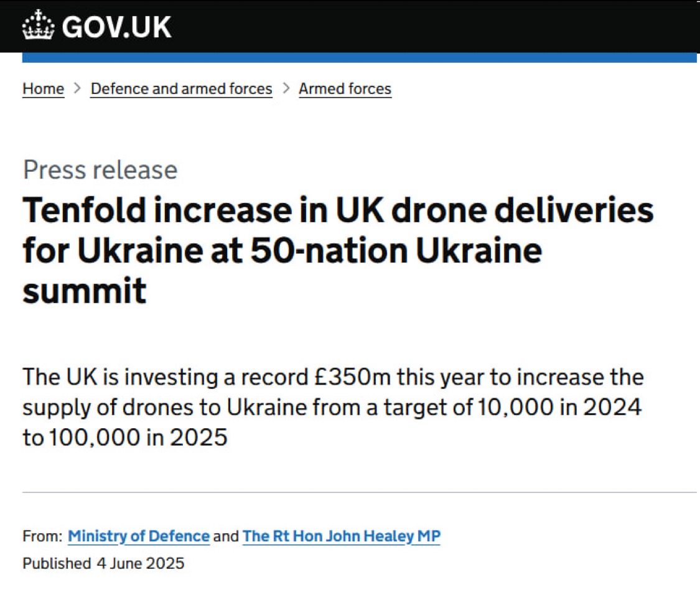This screenshot has width=700, height=598.
Task: Click the chevron after Home breadcrumb
Action: click(77, 88)
